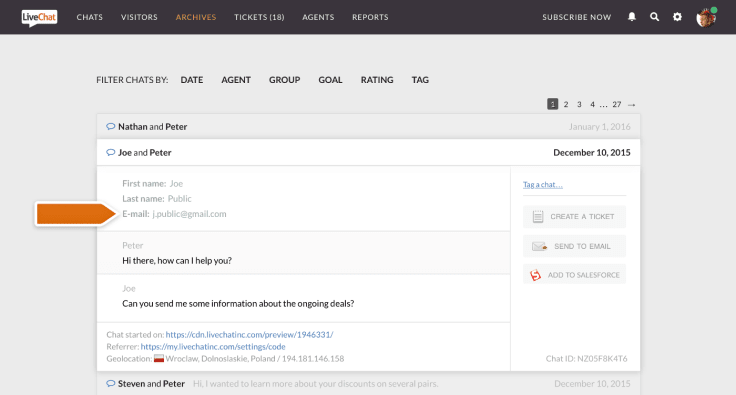Click the First name value Joe
Image resolution: width=736 pixels, height=395 pixels.
coord(176,183)
